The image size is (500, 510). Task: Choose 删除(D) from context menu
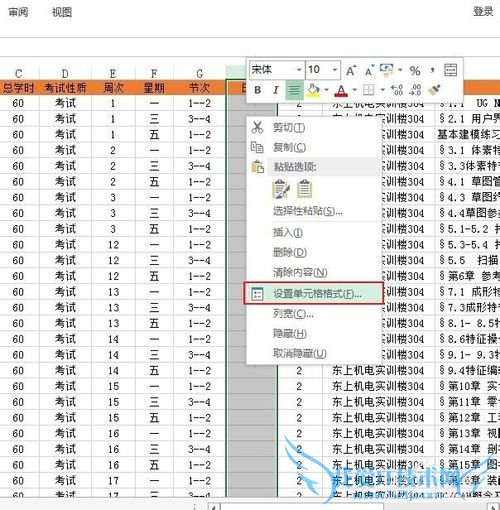[290, 252]
